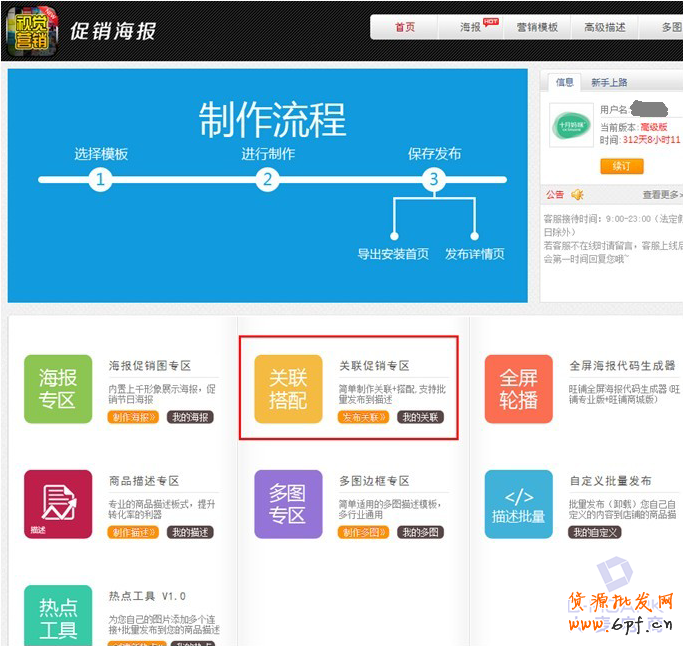This screenshot has height=646, width=683.
Task: Open the 查看更多 announcements link
Action: tap(662, 195)
